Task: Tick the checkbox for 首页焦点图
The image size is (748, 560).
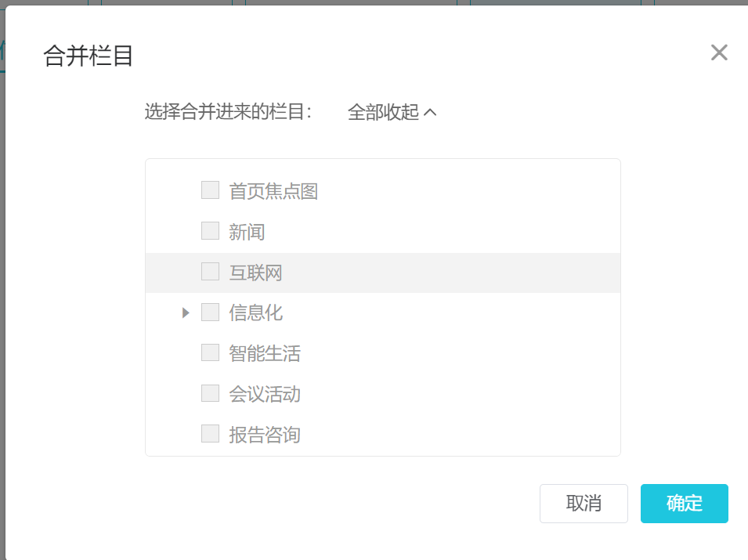Action: pyautogui.click(x=210, y=190)
